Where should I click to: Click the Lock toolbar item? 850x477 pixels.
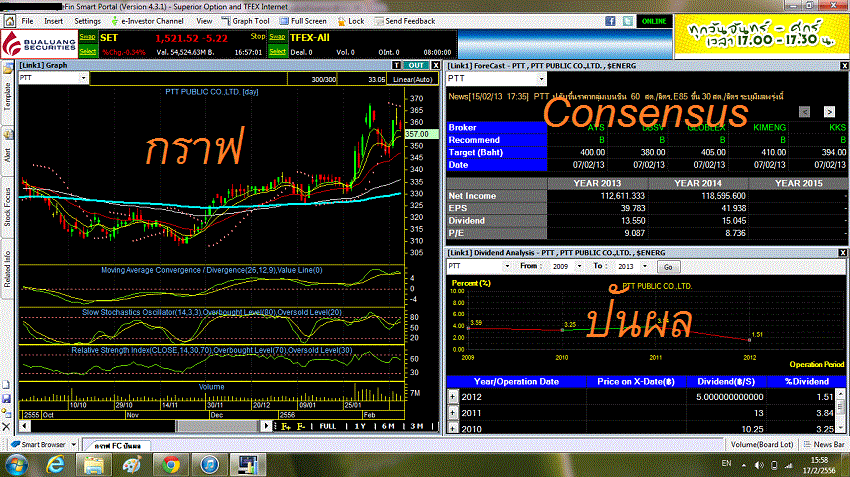click(x=351, y=21)
